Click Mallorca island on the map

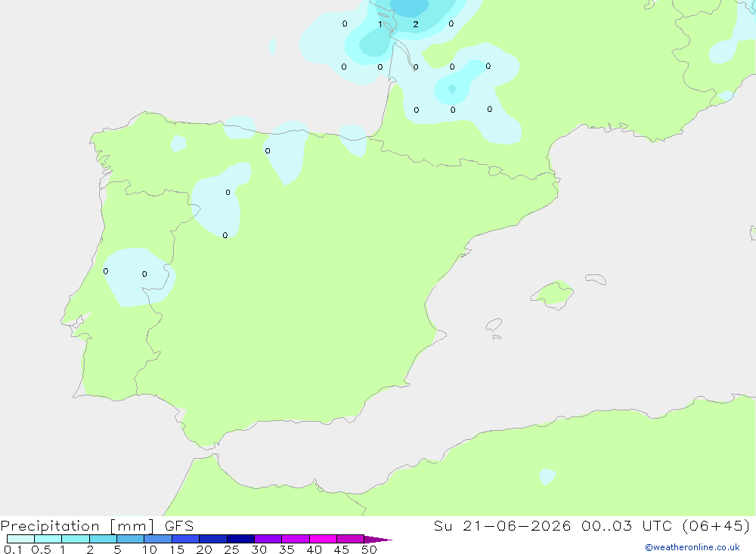553,294
